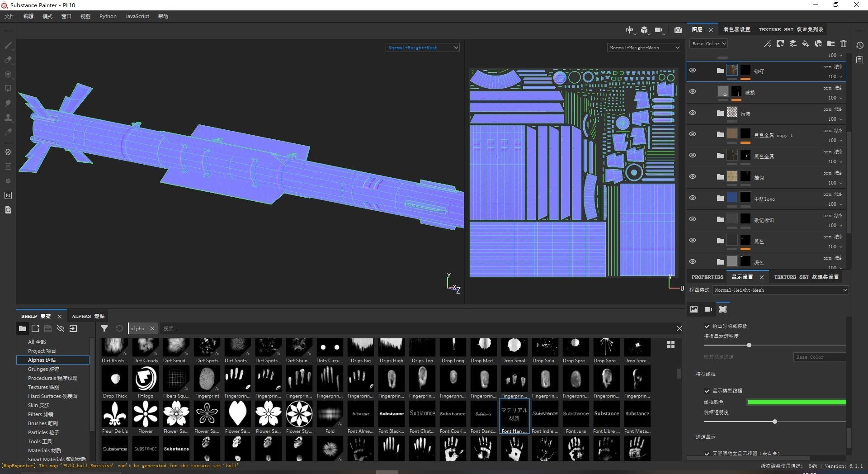868x474 pixels.
Task: Adjust 线框透明度 slider handle
Action: click(x=774, y=422)
